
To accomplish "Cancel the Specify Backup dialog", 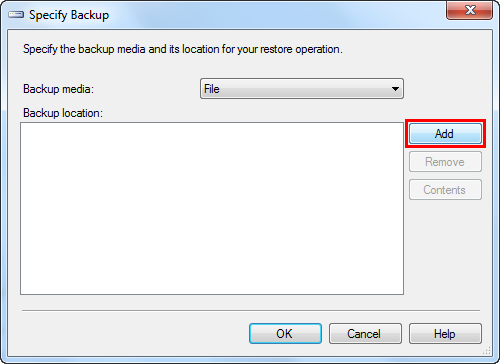I will click(365, 333).
